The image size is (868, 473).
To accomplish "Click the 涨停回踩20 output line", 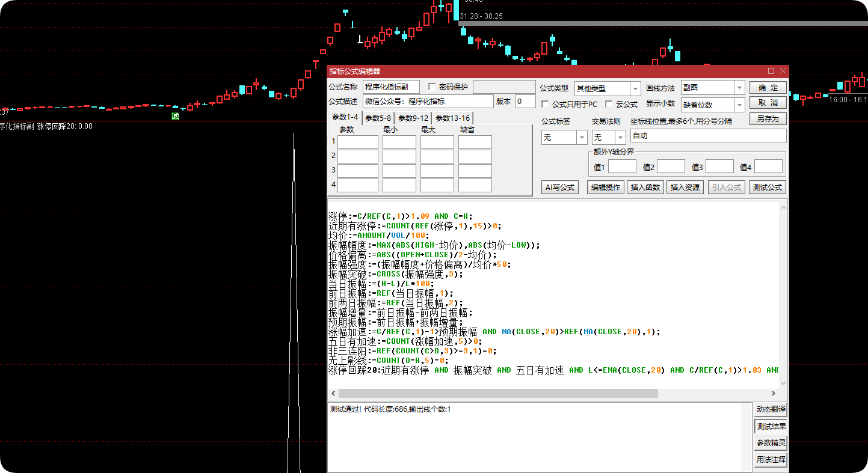I will (553, 370).
